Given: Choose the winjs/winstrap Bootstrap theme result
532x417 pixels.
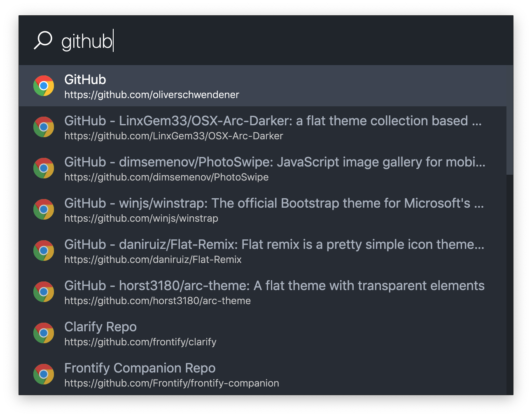Looking at the screenshot, I should point(274,203).
